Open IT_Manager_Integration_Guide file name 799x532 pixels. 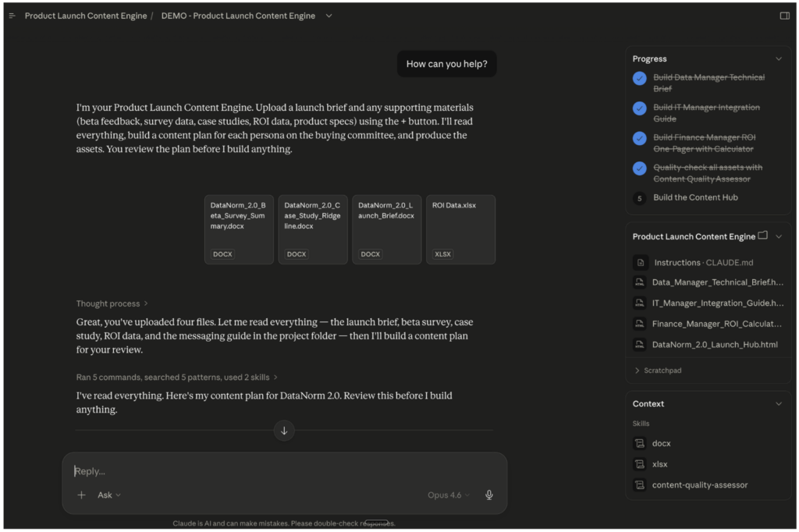point(718,303)
